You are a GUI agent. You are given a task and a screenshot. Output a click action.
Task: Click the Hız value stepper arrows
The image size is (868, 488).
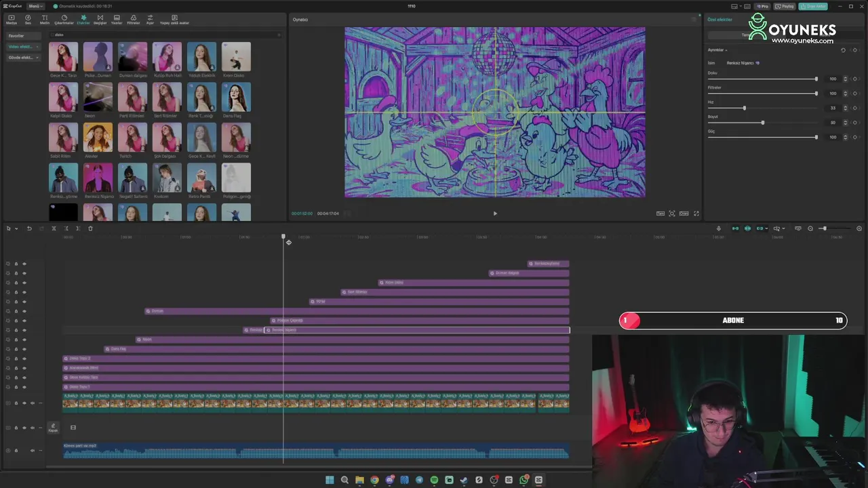pyautogui.click(x=844, y=108)
